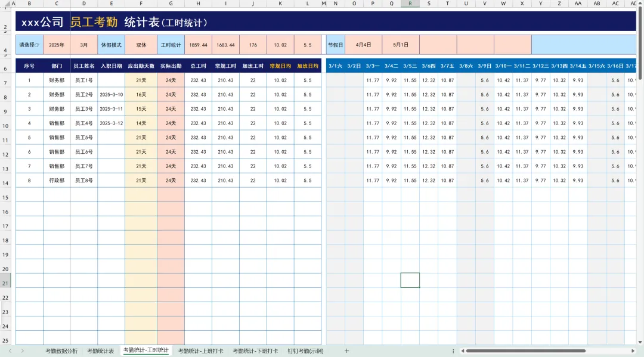Click the 序号 table header
The width and height of the screenshot is (644, 357).
pyautogui.click(x=29, y=66)
